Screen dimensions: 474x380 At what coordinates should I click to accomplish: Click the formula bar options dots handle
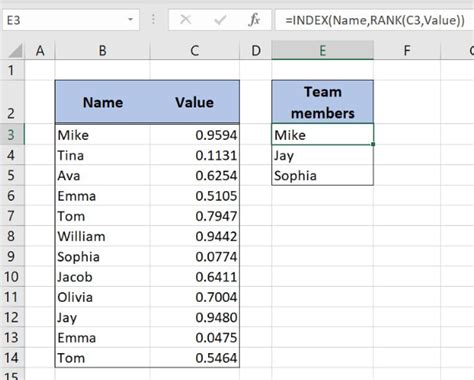pyautogui.click(x=153, y=20)
